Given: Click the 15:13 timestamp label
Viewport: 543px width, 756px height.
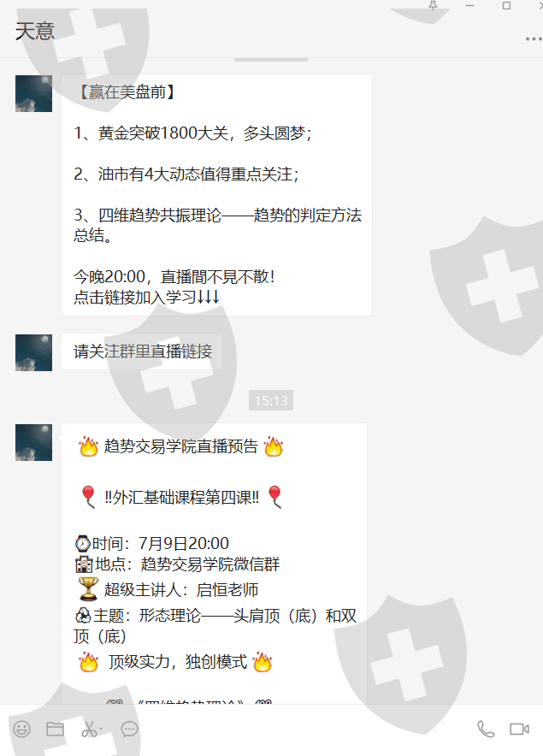Looking at the screenshot, I should (x=271, y=400).
